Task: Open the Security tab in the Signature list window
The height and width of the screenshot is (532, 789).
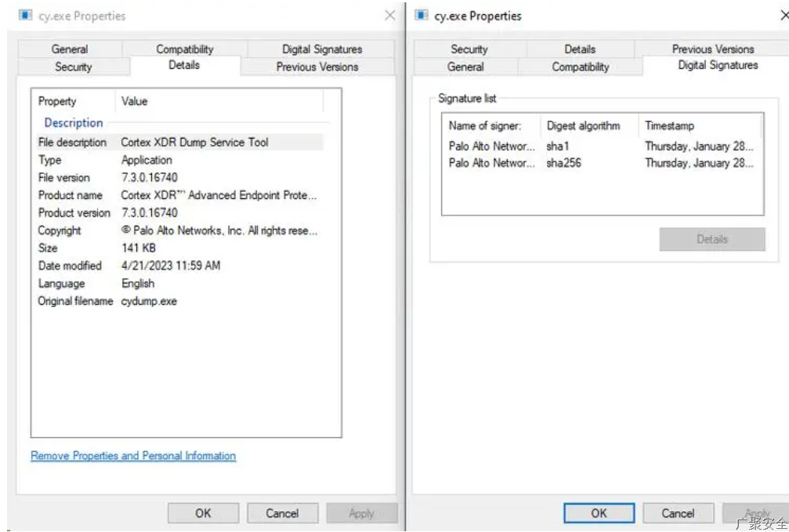Action: (469, 49)
